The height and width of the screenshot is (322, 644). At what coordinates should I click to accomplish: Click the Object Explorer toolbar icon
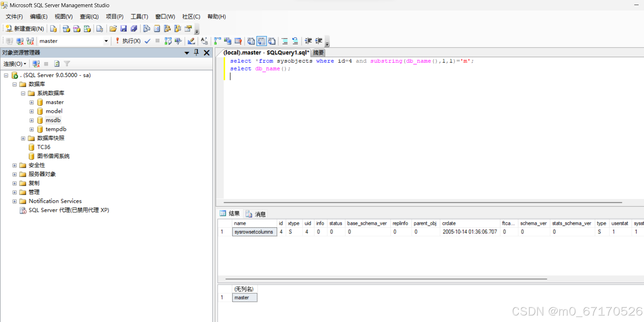(x=167, y=29)
